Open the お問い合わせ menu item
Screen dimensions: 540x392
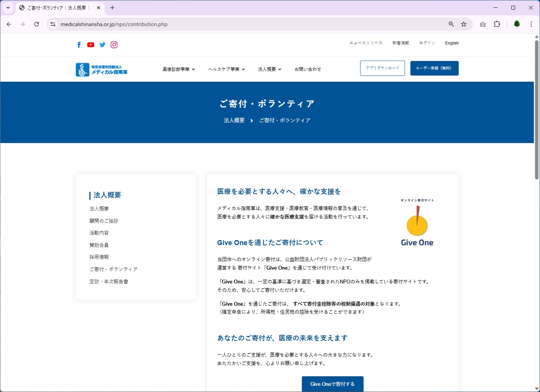308,69
